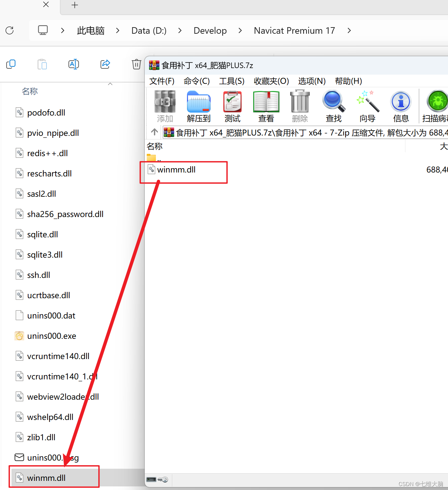Click Data (D:) in the breadcrumb
Image resolution: width=448 pixels, height=490 pixels.
[x=149, y=30]
